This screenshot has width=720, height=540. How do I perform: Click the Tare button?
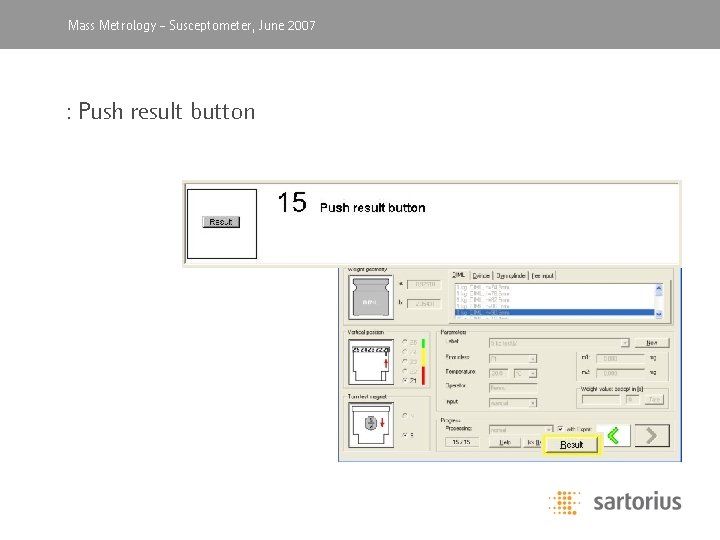pyautogui.click(x=654, y=399)
